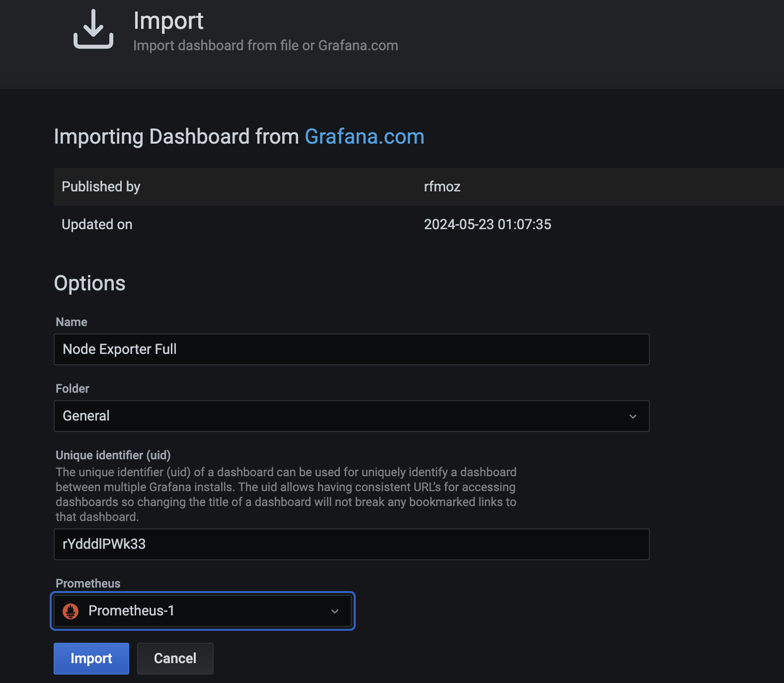Select the 'rfmoz' publisher text
Screen dimensions: 784x683
442,187
